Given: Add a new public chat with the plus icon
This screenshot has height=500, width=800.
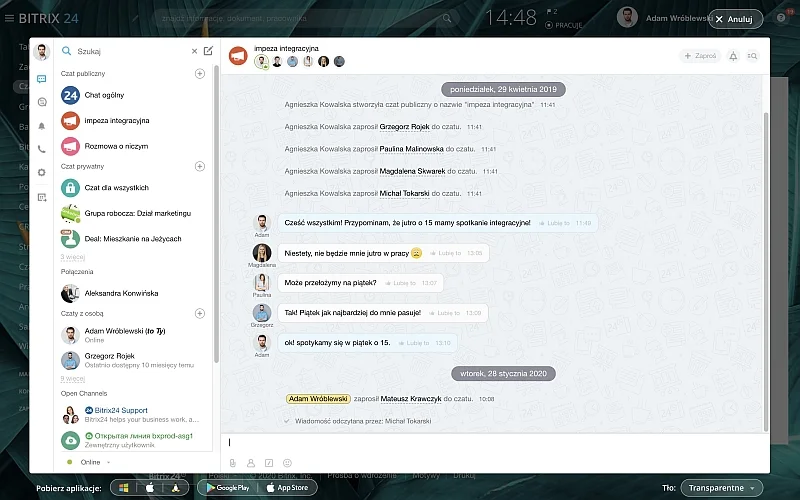Looking at the screenshot, I should coord(200,73).
